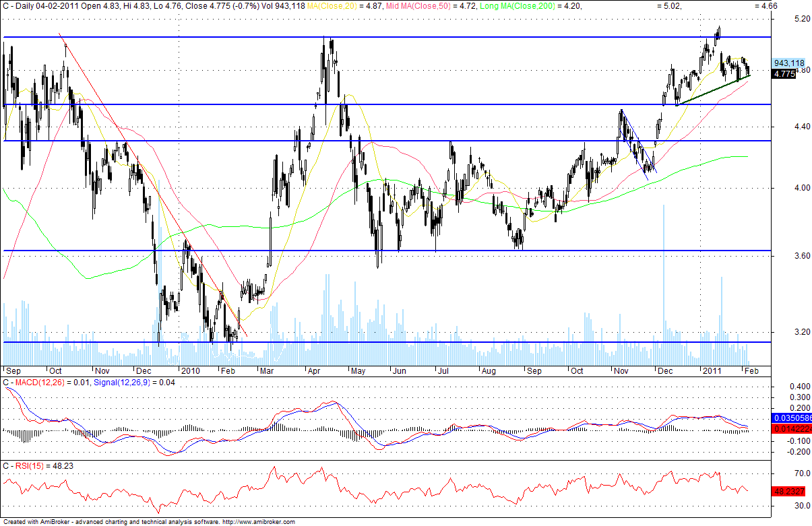Click the 2010 label on the date axis
This screenshot has height=526, width=812.
[191, 370]
